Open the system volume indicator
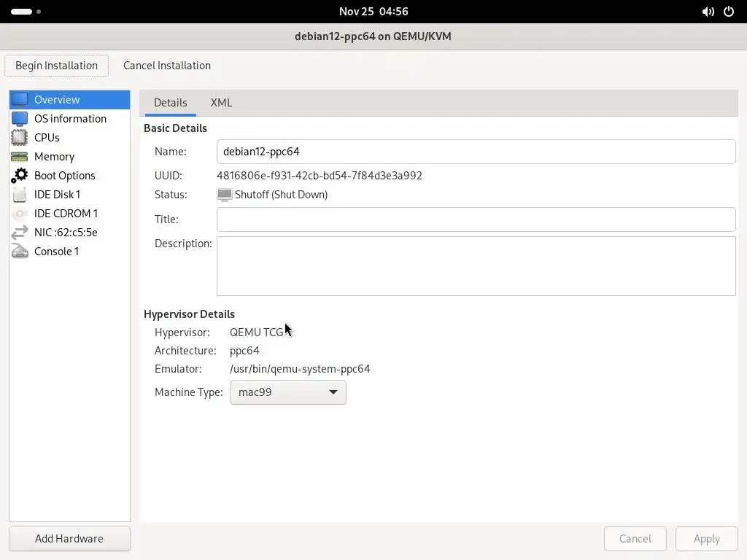747x560 pixels. 708,12
